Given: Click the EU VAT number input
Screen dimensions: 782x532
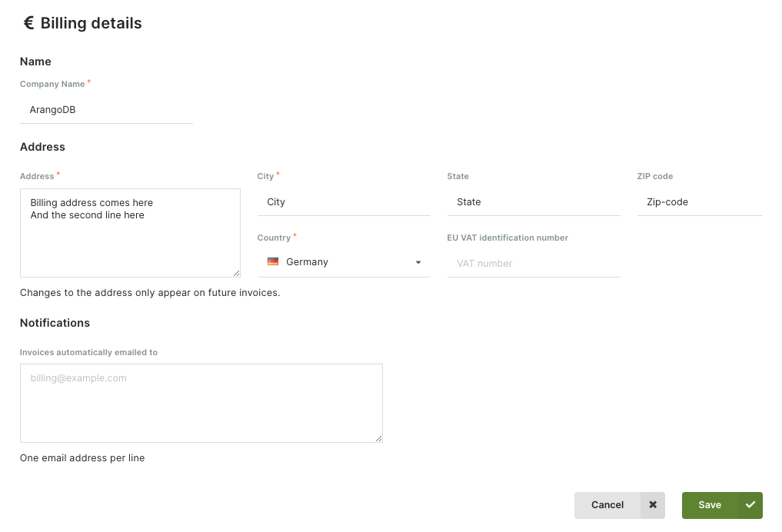Looking at the screenshot, I should 534,263.
